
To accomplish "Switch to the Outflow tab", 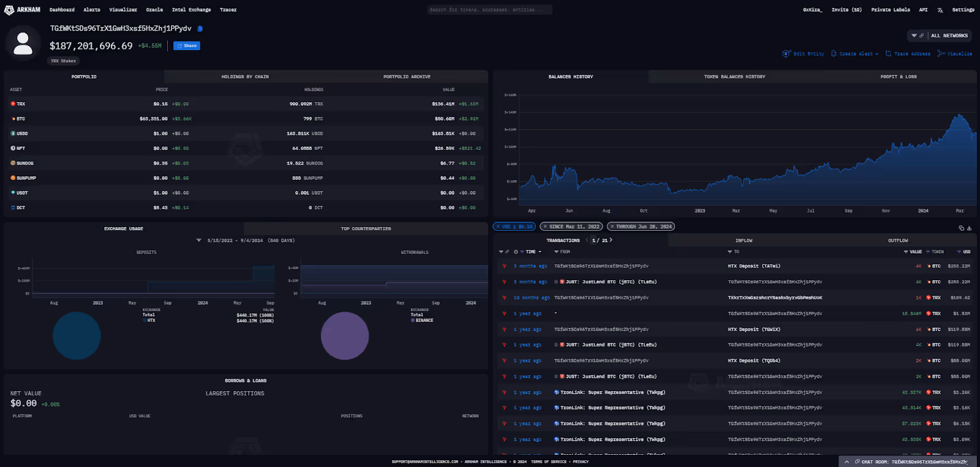I will pyautogui.click(x=898, y=241).
